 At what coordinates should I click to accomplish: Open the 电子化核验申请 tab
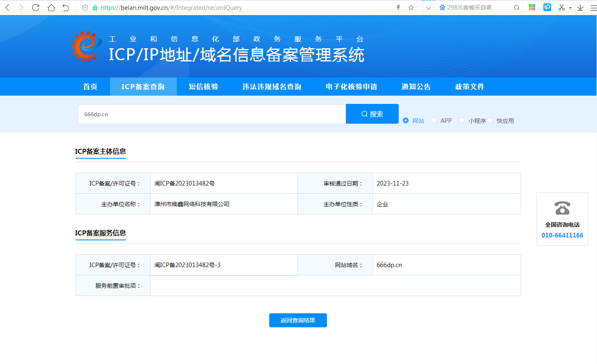click(x=351, y=87)
